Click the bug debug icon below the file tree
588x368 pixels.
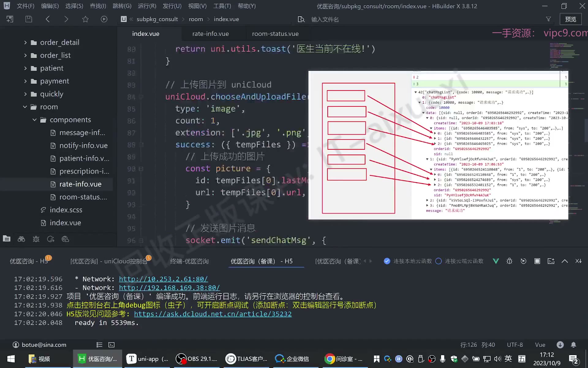point(36,239)
